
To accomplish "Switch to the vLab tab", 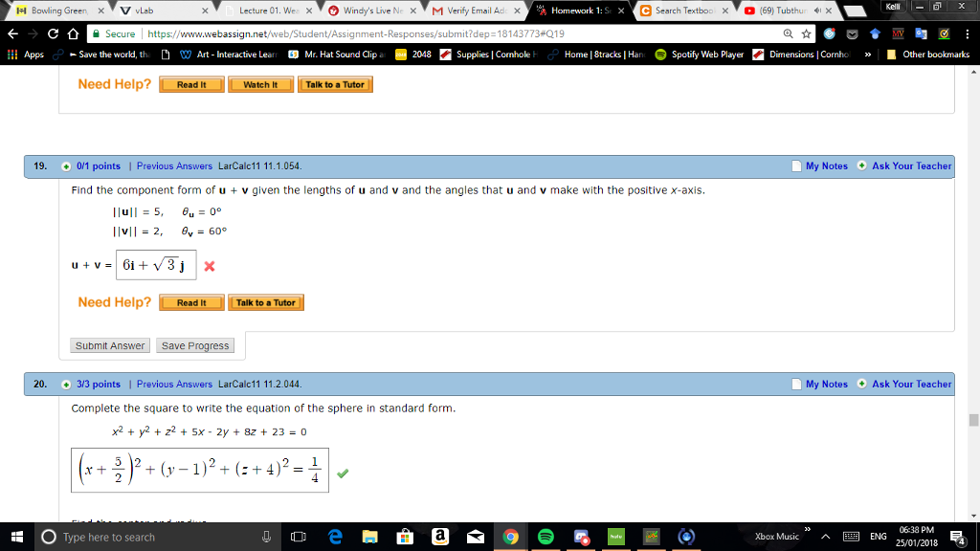I will click(165, 11).
